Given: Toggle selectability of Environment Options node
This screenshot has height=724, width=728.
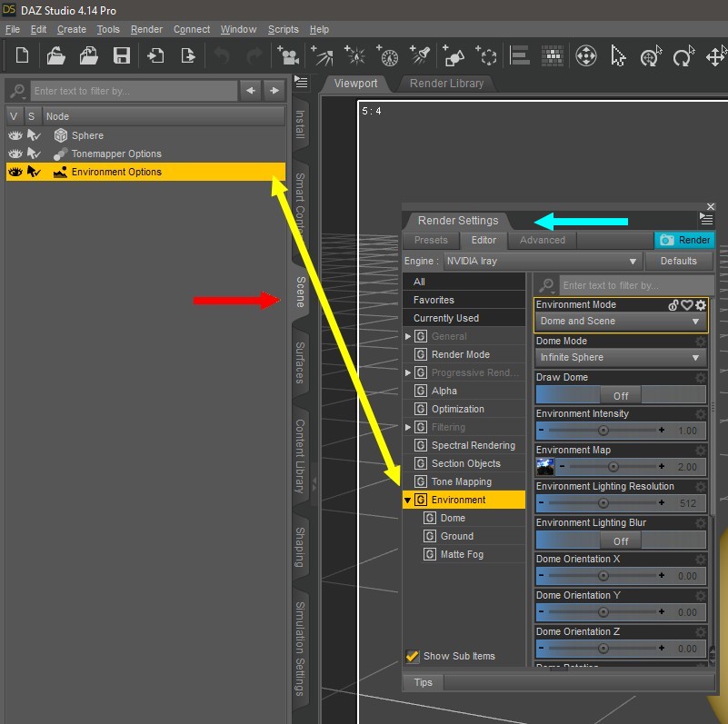Looking at the screenshot, I should point(34,172).
